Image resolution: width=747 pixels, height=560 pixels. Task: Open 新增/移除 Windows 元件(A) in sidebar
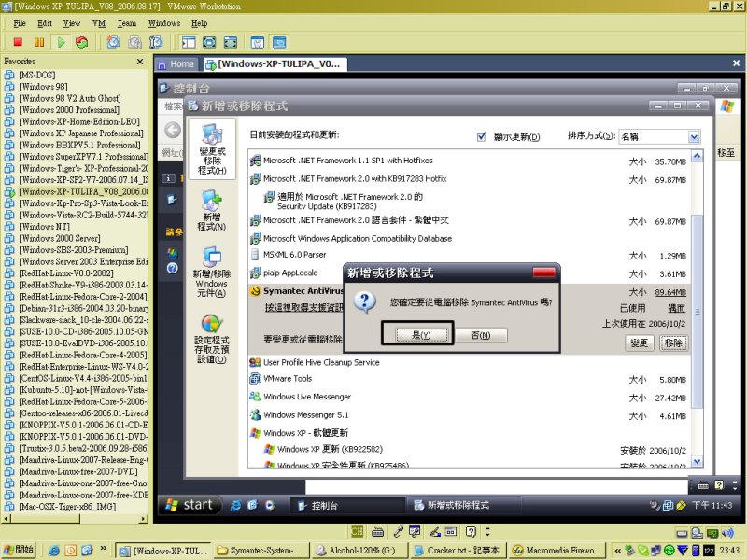(212, 273)
